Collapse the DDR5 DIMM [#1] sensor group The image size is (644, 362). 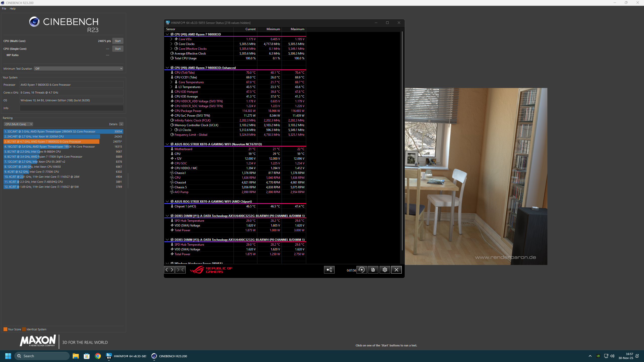167,216
